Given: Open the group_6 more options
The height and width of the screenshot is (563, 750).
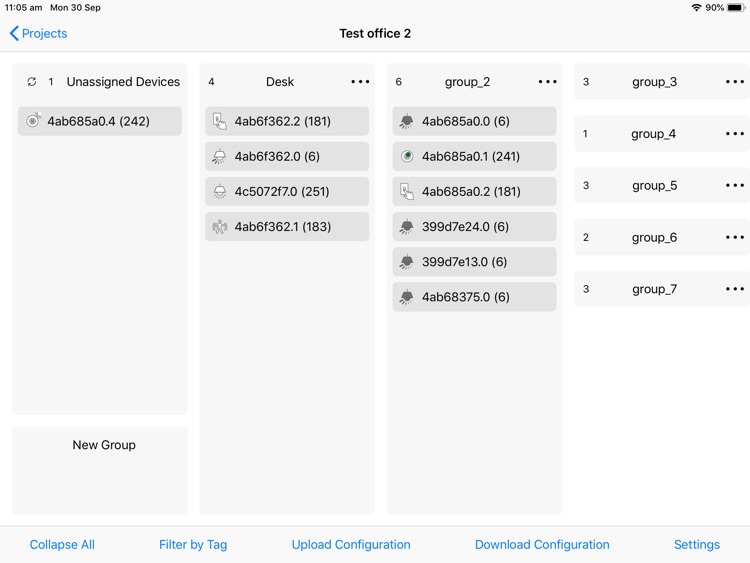Looking at the screenshot, I should click(735, 237).
